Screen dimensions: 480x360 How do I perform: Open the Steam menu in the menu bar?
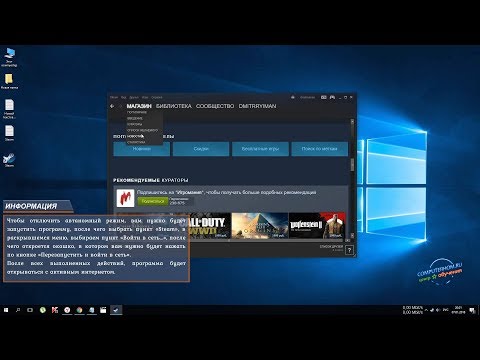(x=114, y=97)
